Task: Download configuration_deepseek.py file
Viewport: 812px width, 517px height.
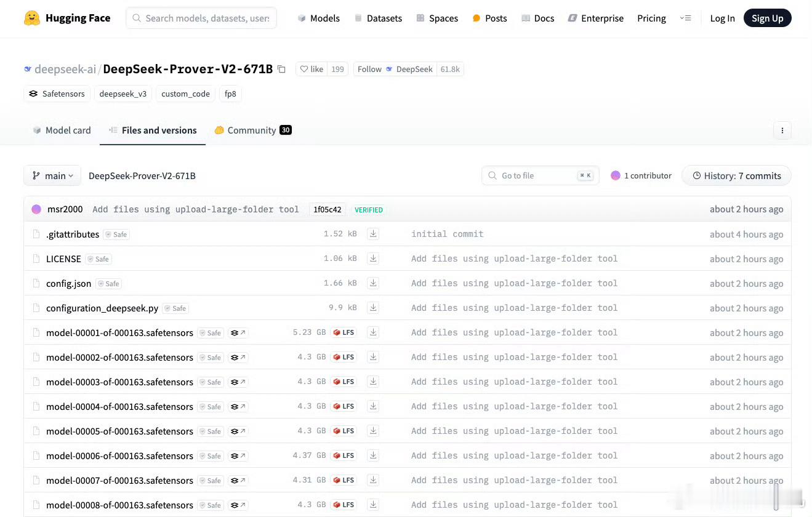Action: [x=373, y=308]
